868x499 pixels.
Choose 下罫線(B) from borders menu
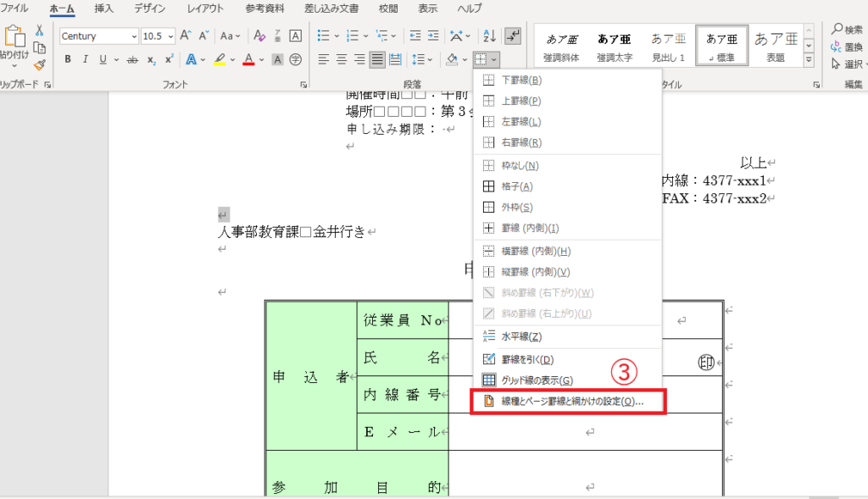click(x=567, y=80)
